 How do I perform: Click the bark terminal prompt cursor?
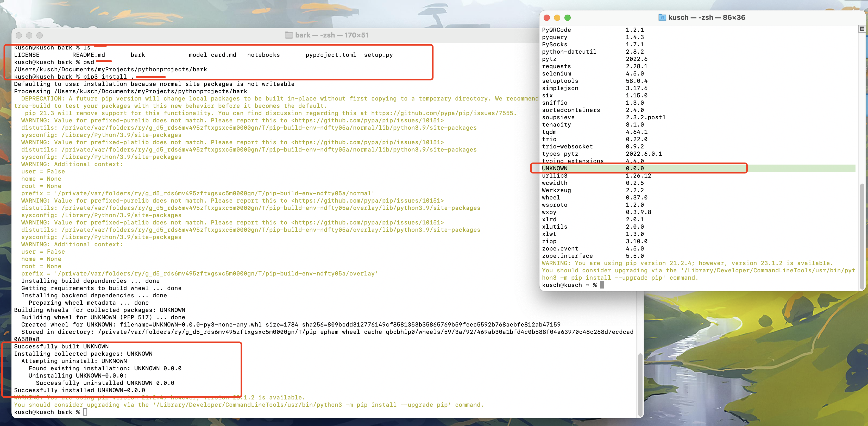pos(85,412)
